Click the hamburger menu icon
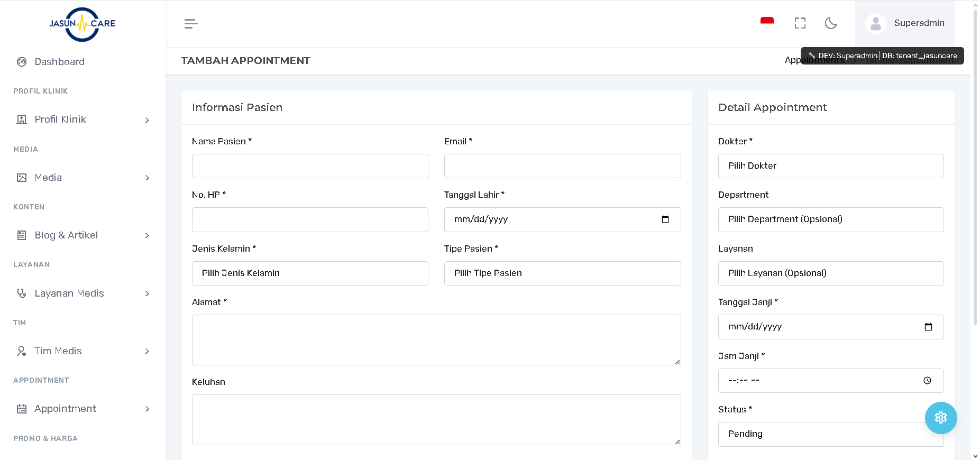 [191, 23]
